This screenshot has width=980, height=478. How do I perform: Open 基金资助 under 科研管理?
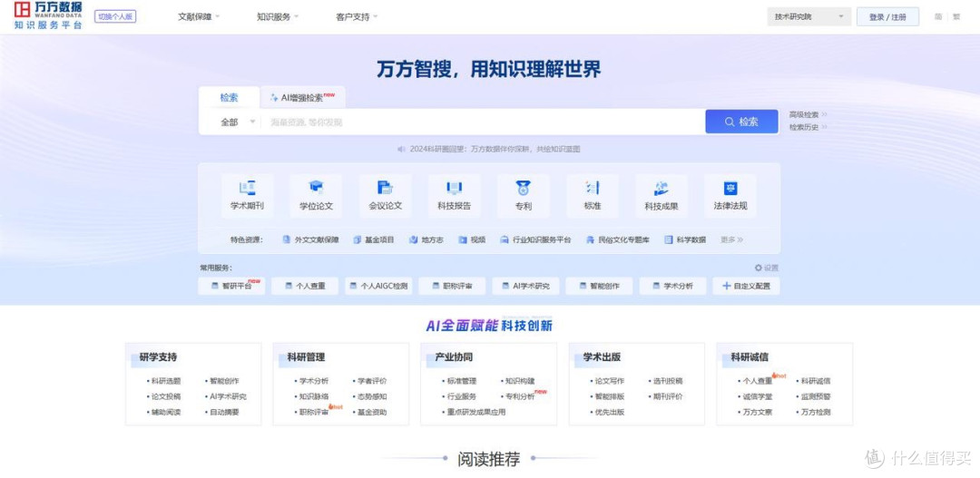[372, 412]
